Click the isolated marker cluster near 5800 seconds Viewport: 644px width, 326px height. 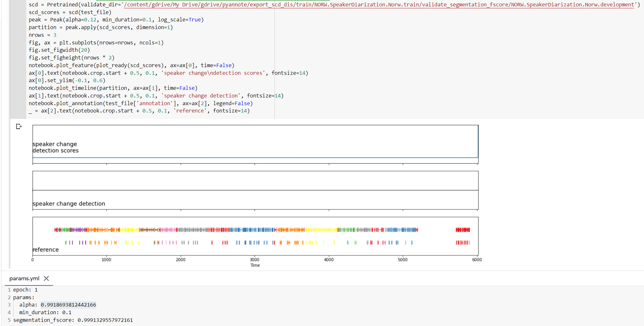[x=463, y=229]
